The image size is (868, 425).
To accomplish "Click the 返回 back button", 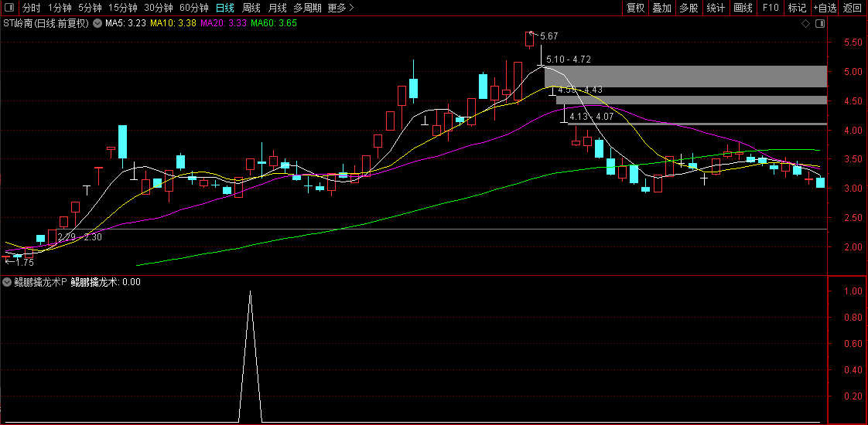I will pyautogui.click(x=853, y=8).
